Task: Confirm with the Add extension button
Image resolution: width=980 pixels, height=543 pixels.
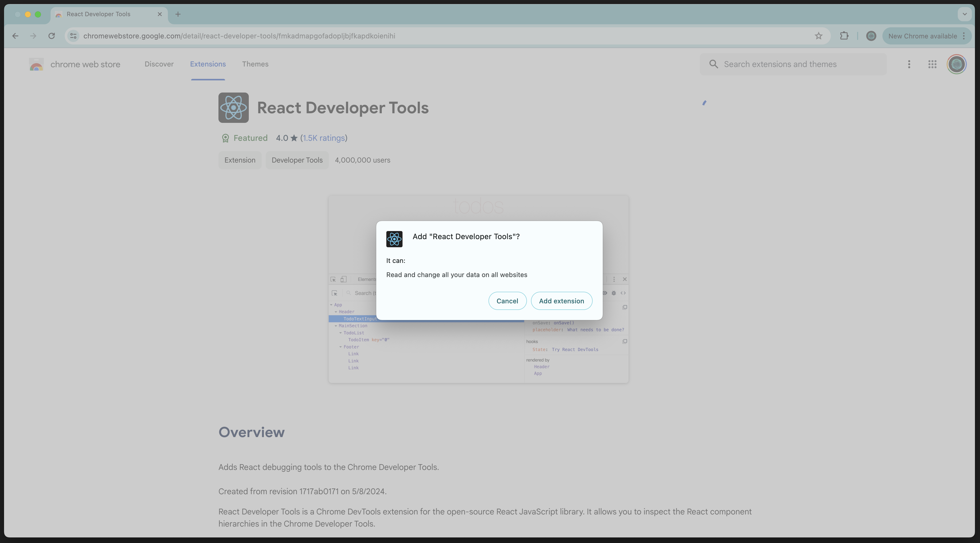Action: click(x=561, y=301)
